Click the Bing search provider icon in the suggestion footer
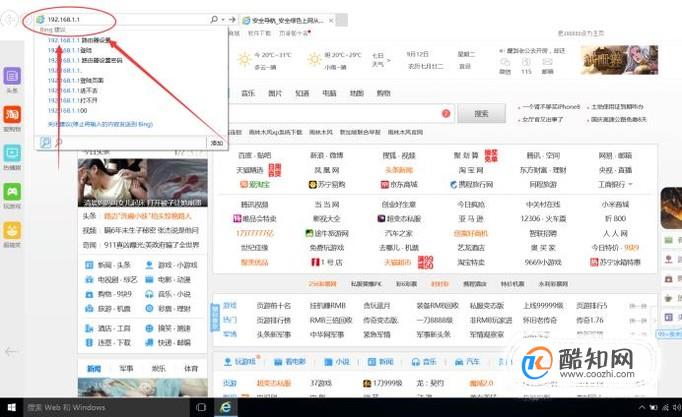The image size is (682, 417). coord(45,142)
